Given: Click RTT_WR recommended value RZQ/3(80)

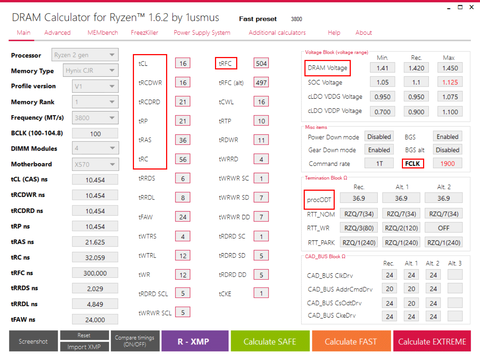Looking at the screenshot, I should pyautogui.click(x=359, y=228).
